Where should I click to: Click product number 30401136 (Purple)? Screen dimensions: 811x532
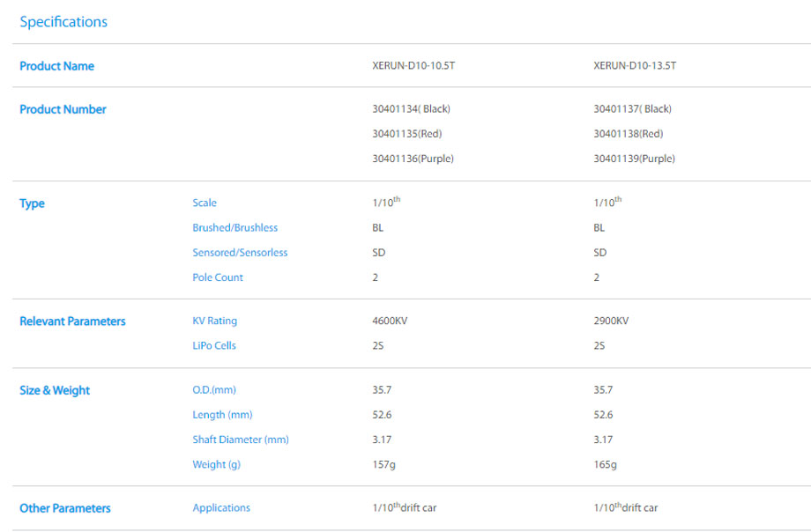[413, 159]
